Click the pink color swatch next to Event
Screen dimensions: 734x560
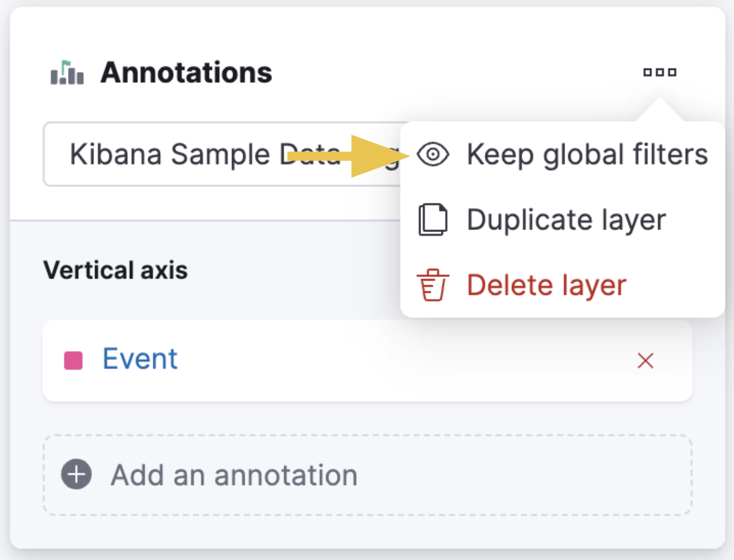point(72,359)
